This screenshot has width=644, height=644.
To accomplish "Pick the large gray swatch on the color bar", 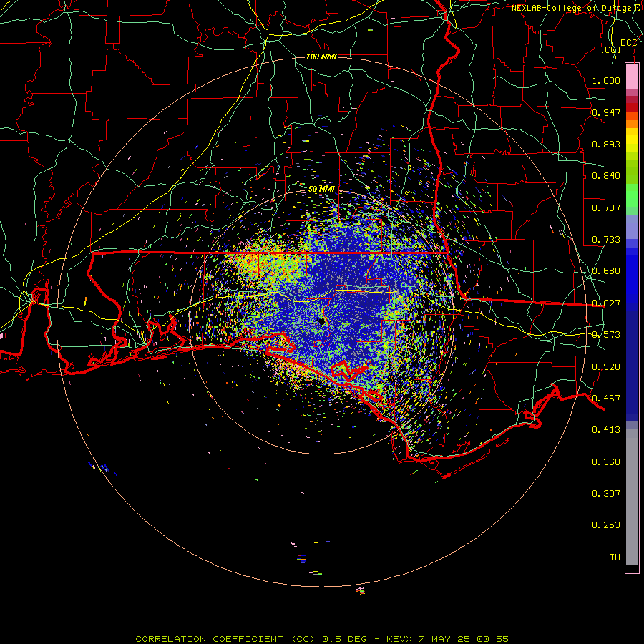I will point(632,497).
